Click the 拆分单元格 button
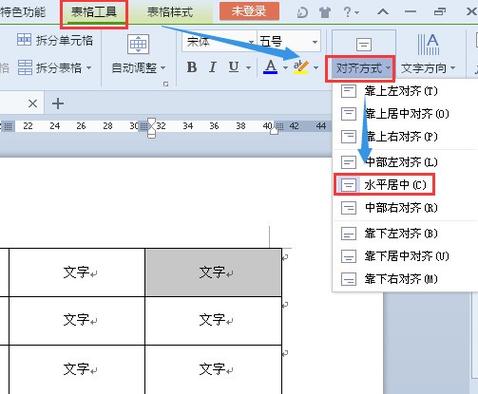Screen dimensions: 478x394 pos(55,40)
